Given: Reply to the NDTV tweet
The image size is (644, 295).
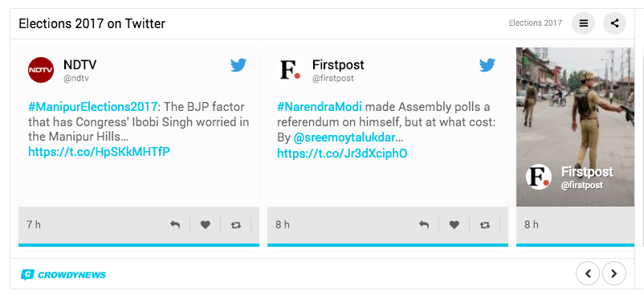Looking at the screenshot, I should pyautogui.click(x=175, y=225).
